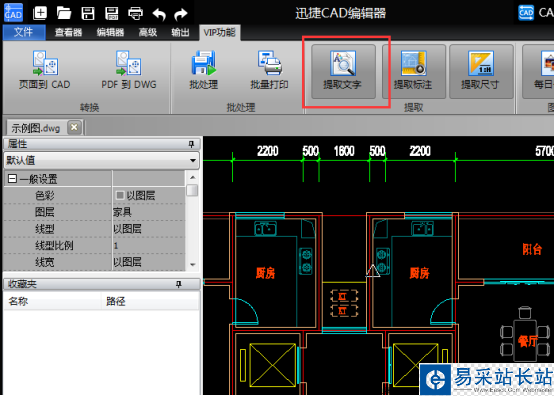554x396 pixels.
Task: Switch to the 查看器 tab
Action: tap(68, 32)
